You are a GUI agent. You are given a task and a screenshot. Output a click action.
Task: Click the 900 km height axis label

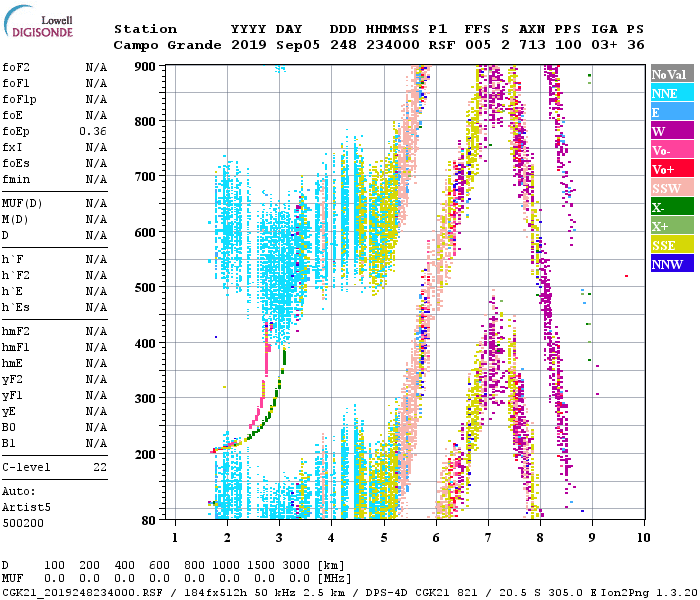click(x=145, y=67)
